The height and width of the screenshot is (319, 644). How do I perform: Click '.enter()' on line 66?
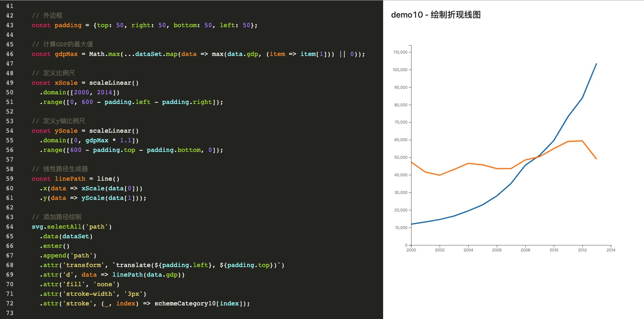pos(55,246)
